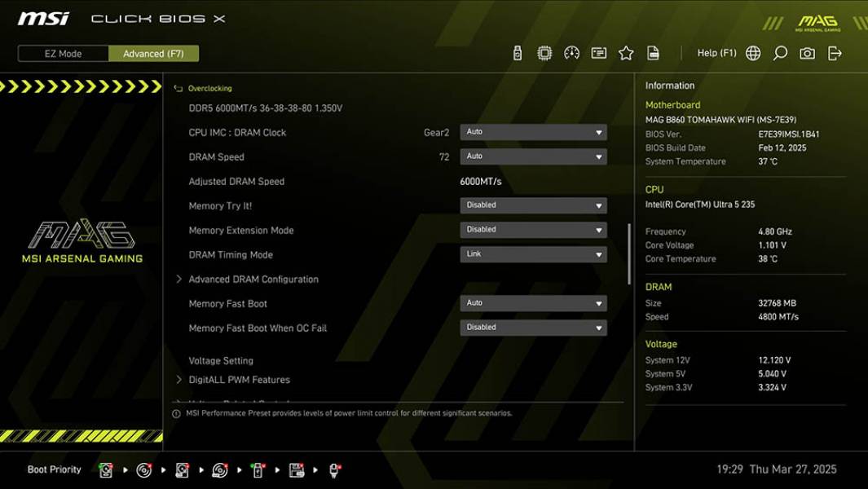
Task: Click the System 12V 12.120 V reading
Action: coord(774,360)
